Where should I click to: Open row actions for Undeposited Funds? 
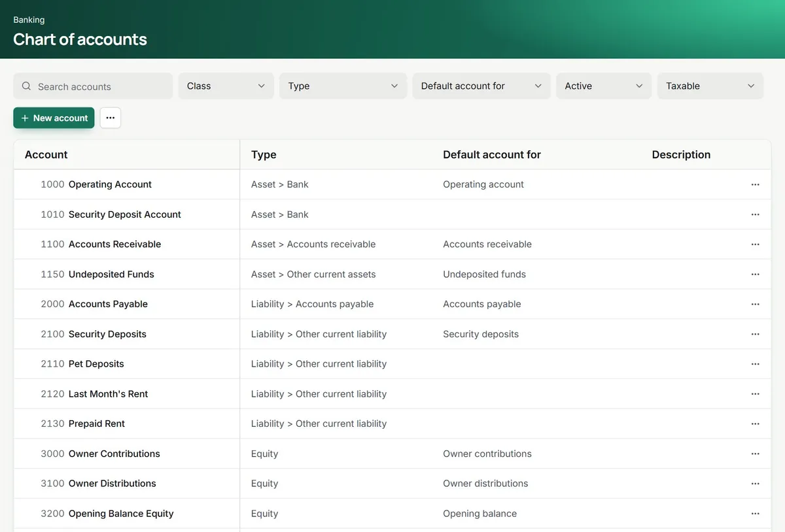point(755,274)
